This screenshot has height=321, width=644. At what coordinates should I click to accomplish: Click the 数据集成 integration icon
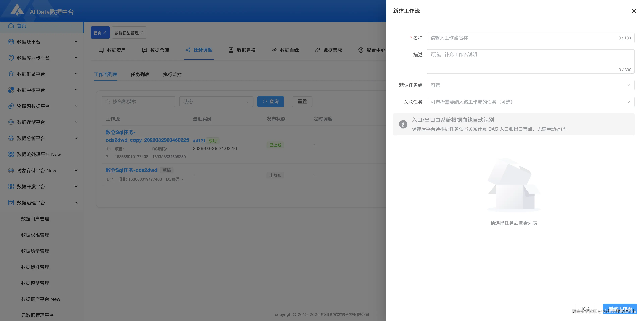(x=317, y=50)
